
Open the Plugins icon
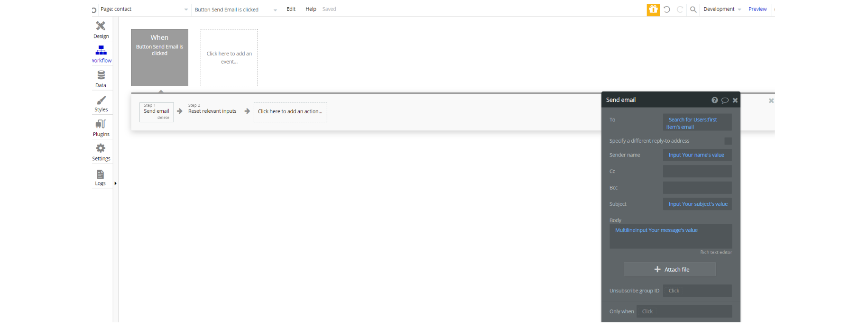click(x=101, y=124)
